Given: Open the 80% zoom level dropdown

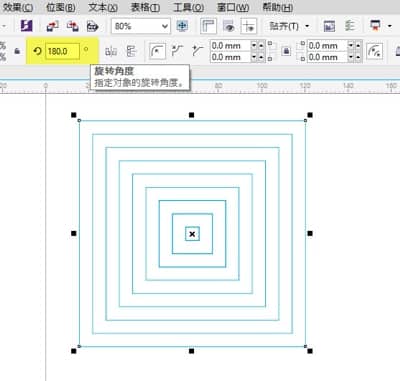Looking at the screenshot, I should pos(141,26).
